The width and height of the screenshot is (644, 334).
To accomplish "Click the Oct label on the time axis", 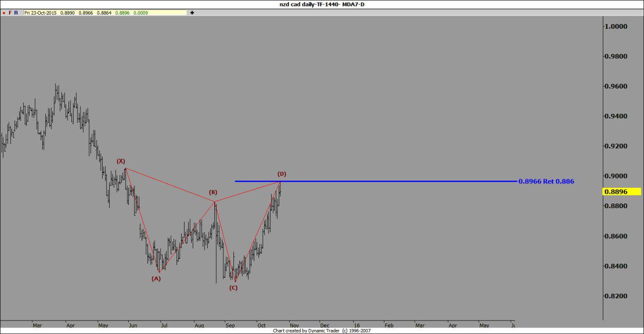I will tap(261, 325).
